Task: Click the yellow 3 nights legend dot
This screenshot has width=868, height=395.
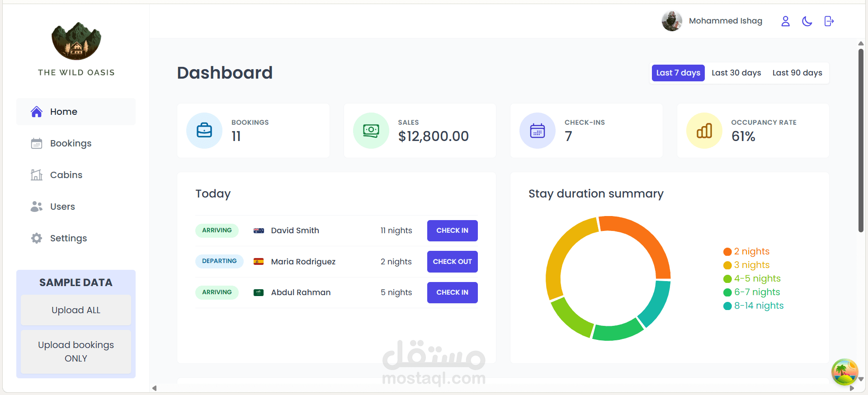Action: pyautogui.click(x=727, y=265)
